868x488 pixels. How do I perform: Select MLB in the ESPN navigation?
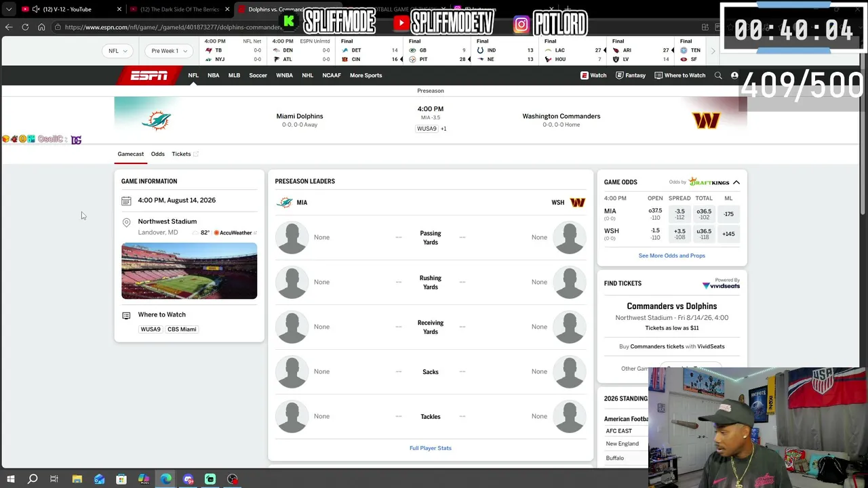tap(234, 75)
